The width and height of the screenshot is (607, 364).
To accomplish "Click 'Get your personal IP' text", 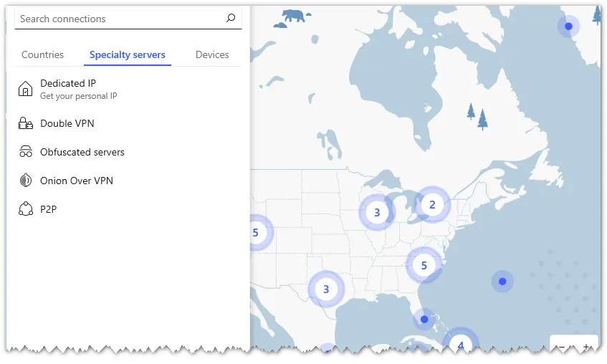I will click(79, 96).
